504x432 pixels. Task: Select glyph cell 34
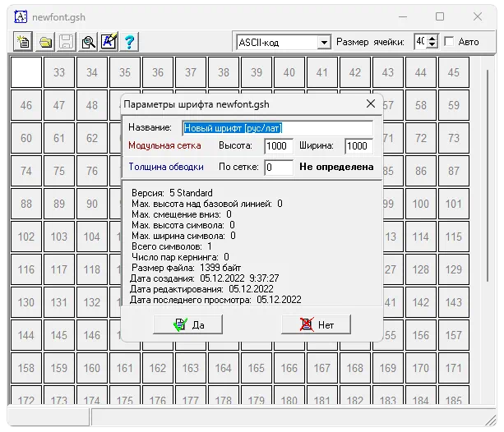(92, 72)
